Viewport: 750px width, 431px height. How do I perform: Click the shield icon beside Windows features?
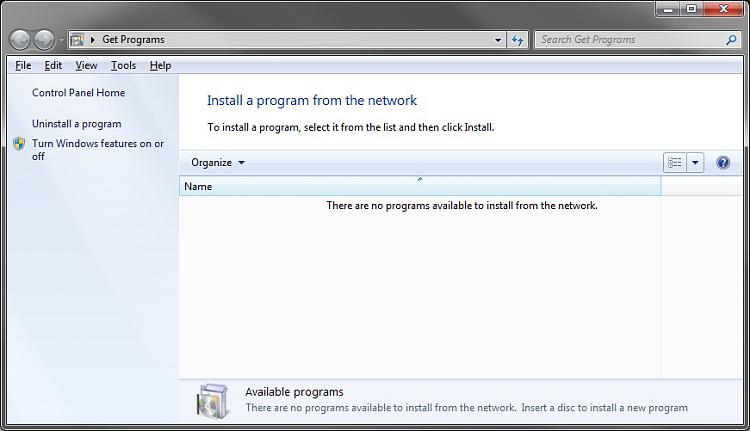pos(19,144)
